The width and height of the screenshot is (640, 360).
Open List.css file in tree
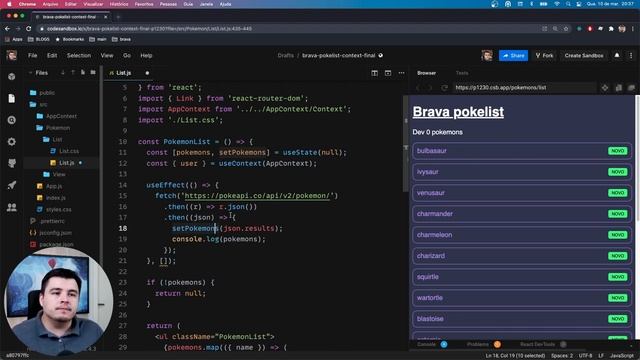(64, 151)
